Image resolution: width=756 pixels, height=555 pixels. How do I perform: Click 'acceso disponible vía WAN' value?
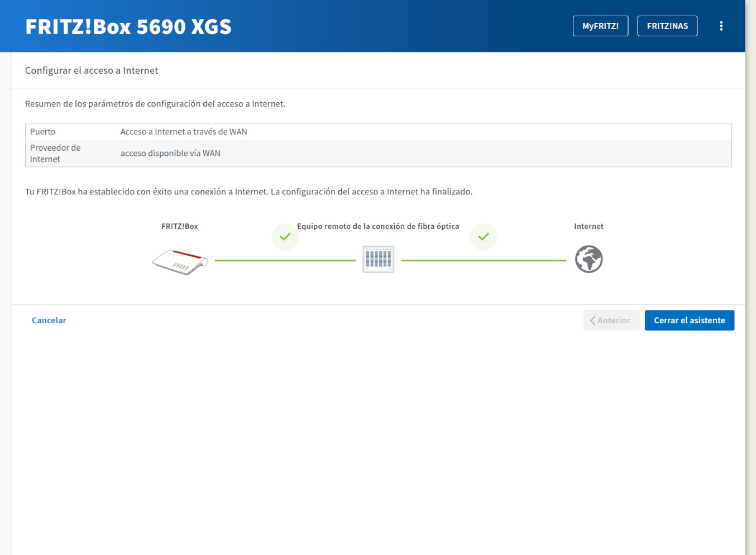(170, 154)
